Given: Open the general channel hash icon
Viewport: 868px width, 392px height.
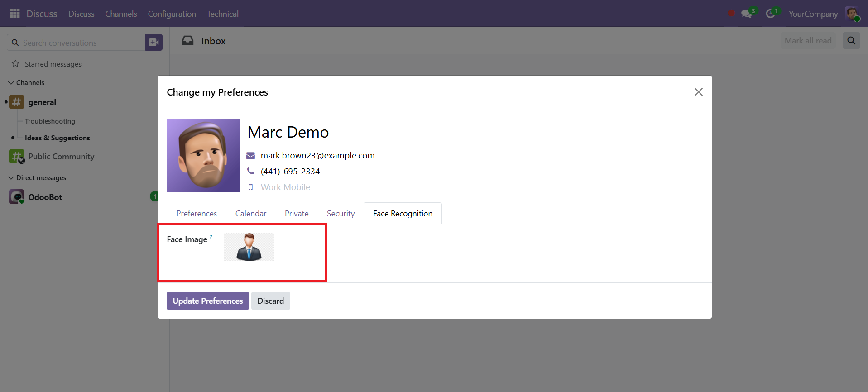Looking at the screenshot, I should [17, 102].
